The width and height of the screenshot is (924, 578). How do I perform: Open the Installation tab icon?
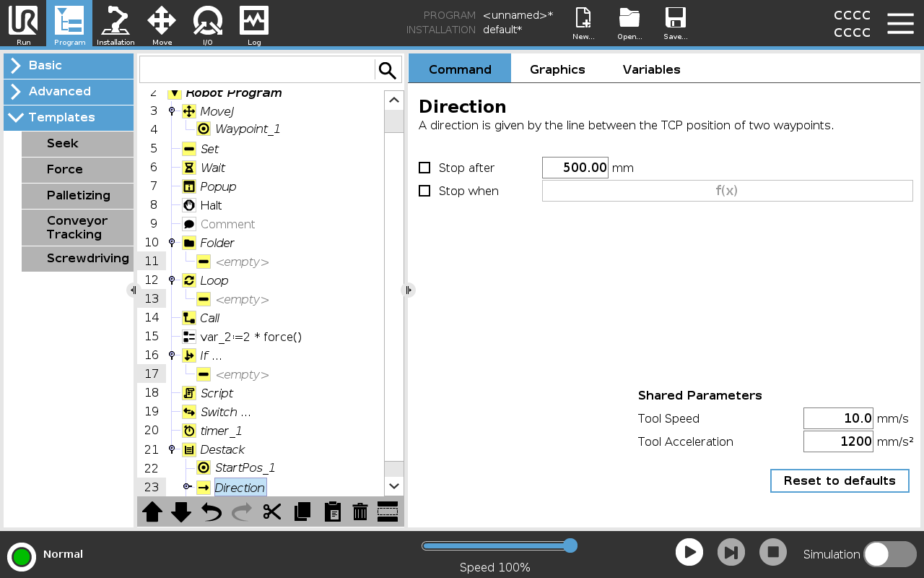[115, 24]
